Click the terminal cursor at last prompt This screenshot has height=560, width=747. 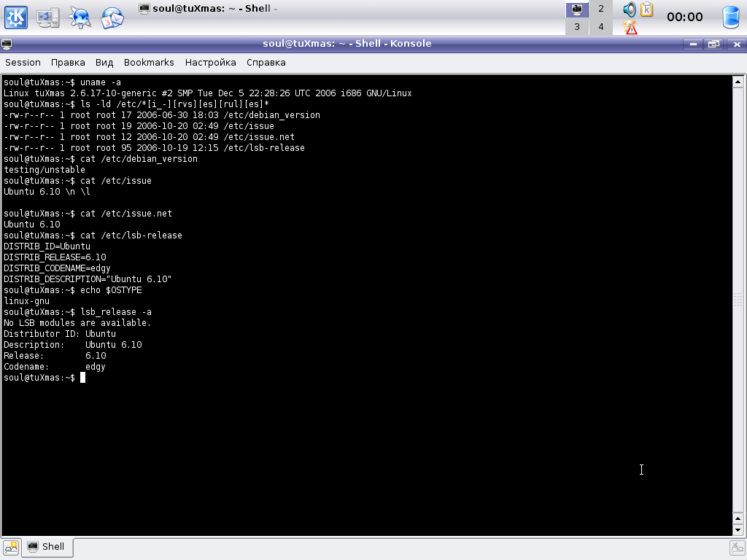[83, 378]
